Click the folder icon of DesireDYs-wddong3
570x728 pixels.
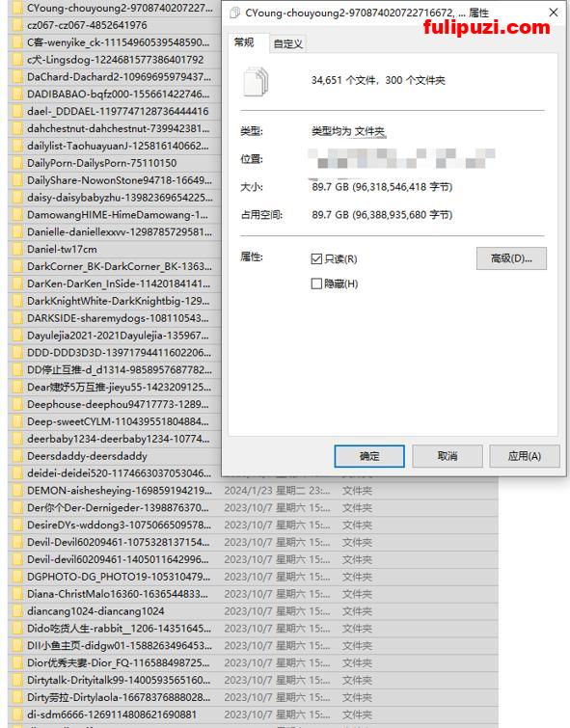(17, 526)
